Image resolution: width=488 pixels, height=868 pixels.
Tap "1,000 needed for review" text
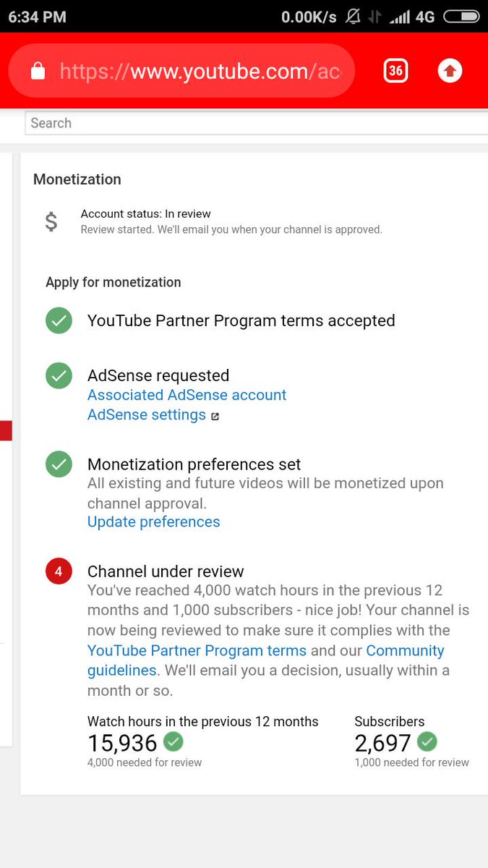(411, 762)
